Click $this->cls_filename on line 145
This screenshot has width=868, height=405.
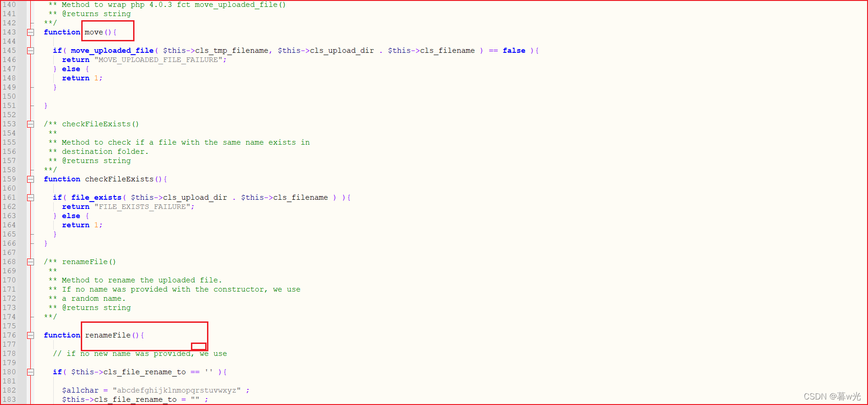[431, 51]
